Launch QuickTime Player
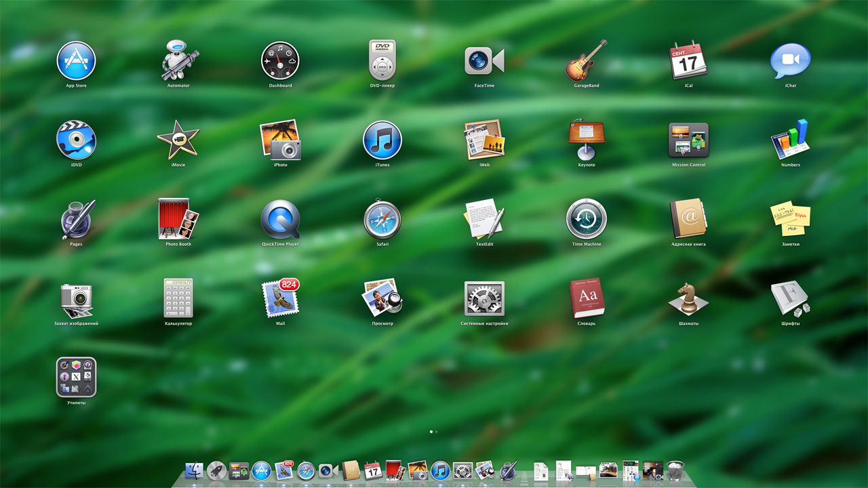This screenshot has height=488, width=868. point(280,219)
